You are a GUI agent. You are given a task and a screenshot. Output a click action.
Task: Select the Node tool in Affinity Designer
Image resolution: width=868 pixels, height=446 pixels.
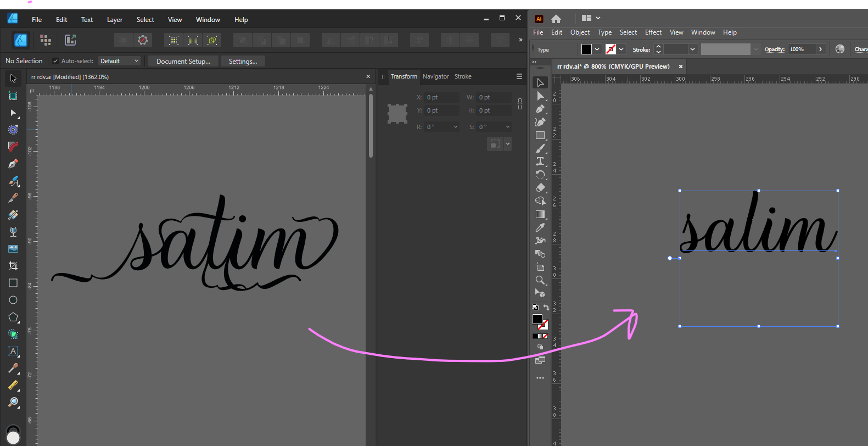(13, 113)
